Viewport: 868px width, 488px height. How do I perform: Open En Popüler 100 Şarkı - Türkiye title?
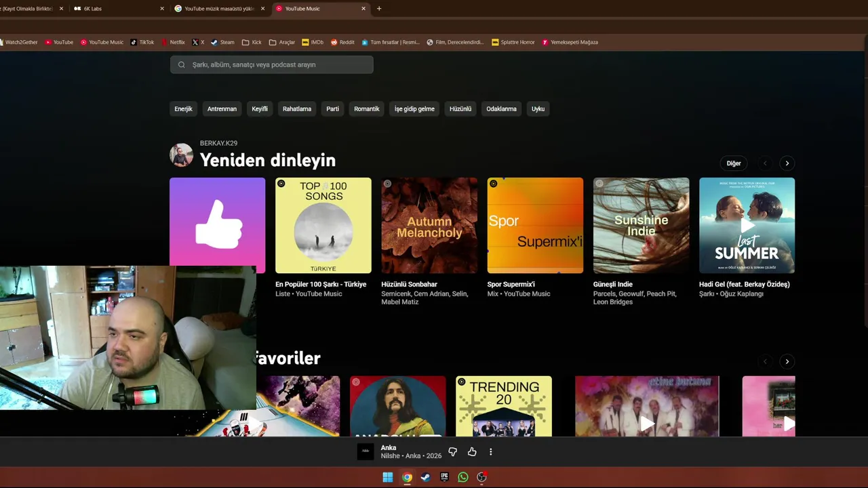click(x=321, y=285)
